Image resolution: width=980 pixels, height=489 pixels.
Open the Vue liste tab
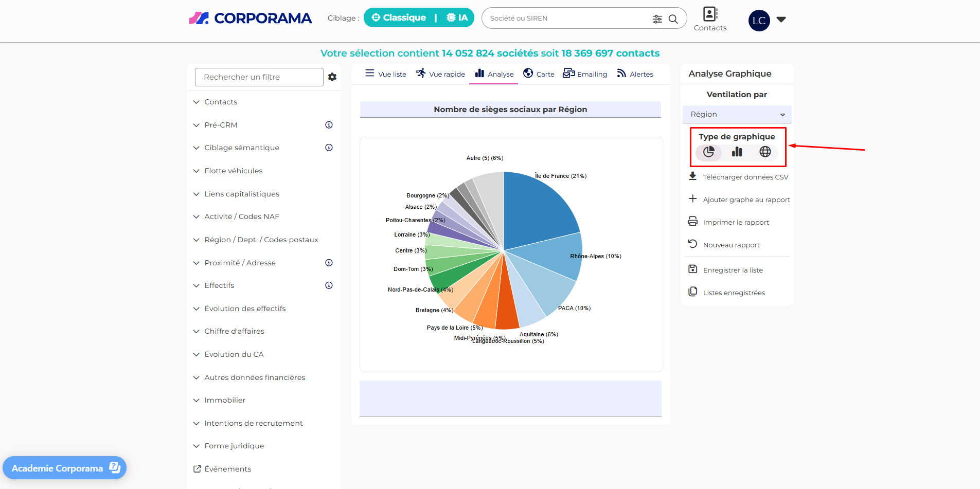(386, 74)
